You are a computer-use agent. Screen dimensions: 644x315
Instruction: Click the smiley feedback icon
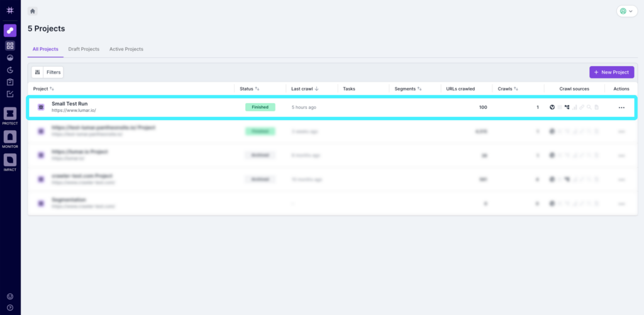coord(10,297)
